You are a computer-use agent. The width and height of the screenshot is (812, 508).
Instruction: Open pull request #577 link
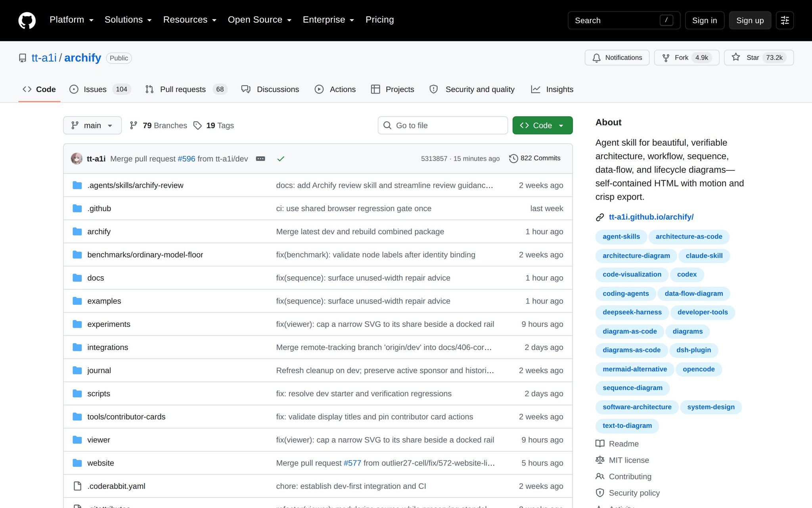tap(352, 463)
